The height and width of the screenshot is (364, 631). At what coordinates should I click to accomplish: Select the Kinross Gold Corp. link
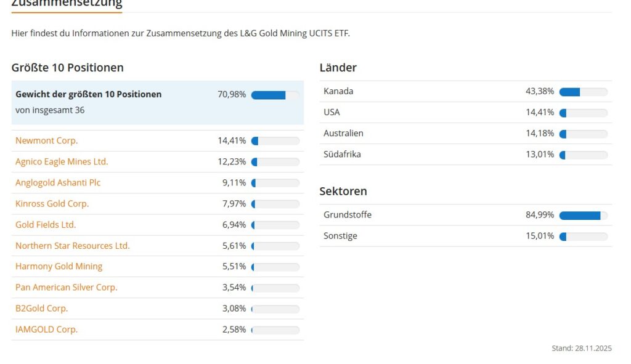tap(52, 203)
